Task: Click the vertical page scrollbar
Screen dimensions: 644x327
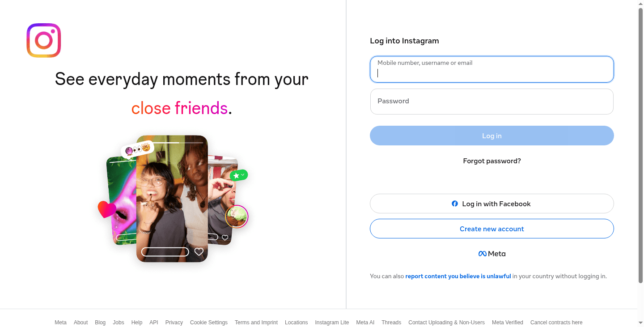Action: point(640,145)
